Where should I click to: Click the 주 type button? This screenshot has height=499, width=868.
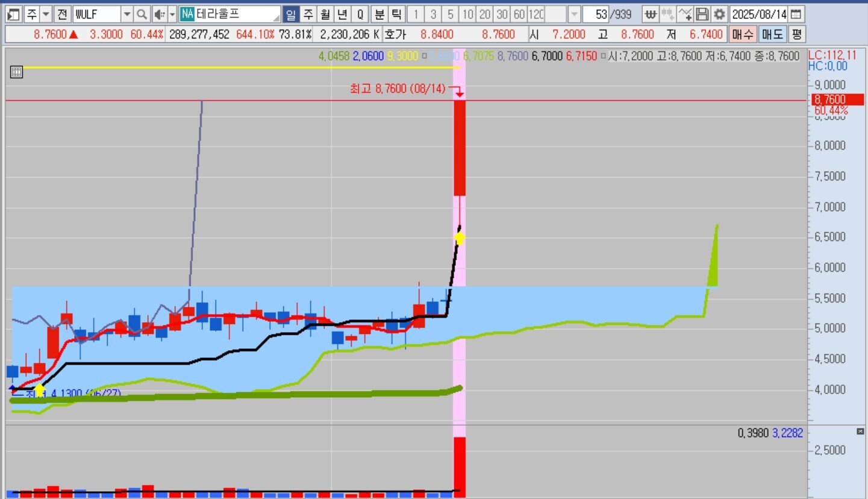31,14
